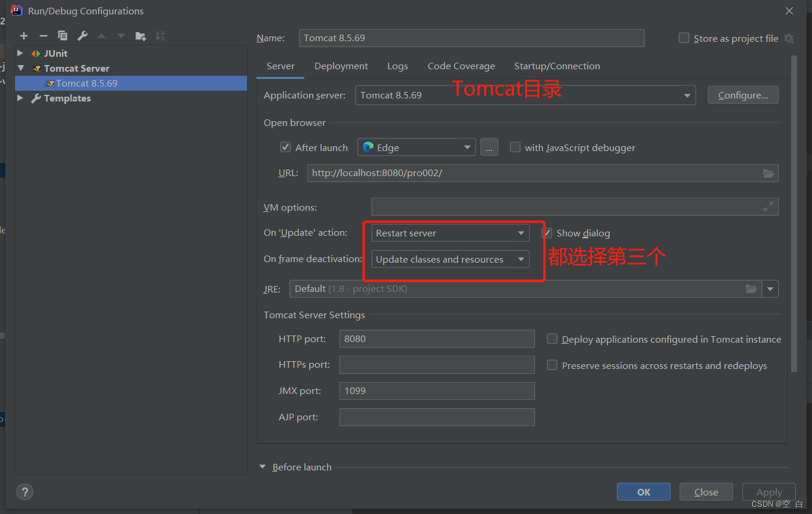812x514 pixels.
Task: Click Edge browser icon in dropdown
Action: tap(368, 147)
